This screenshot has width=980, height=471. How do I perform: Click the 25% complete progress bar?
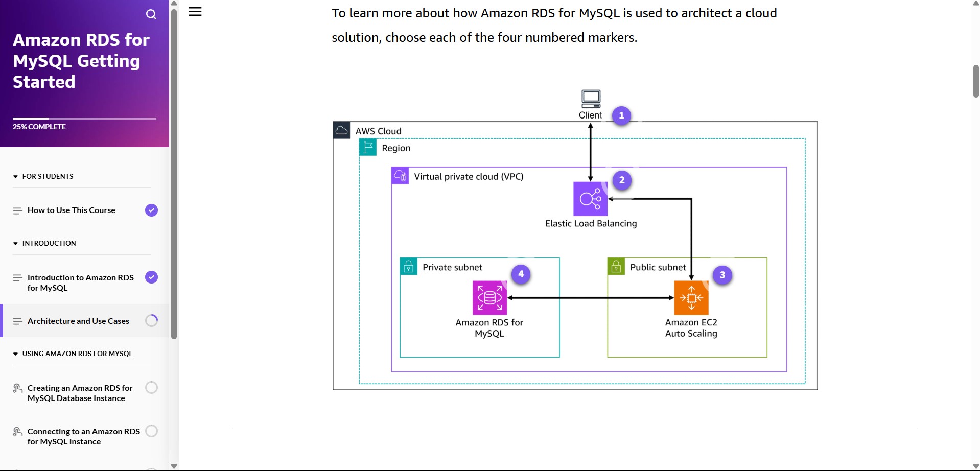tap(84, 119)
